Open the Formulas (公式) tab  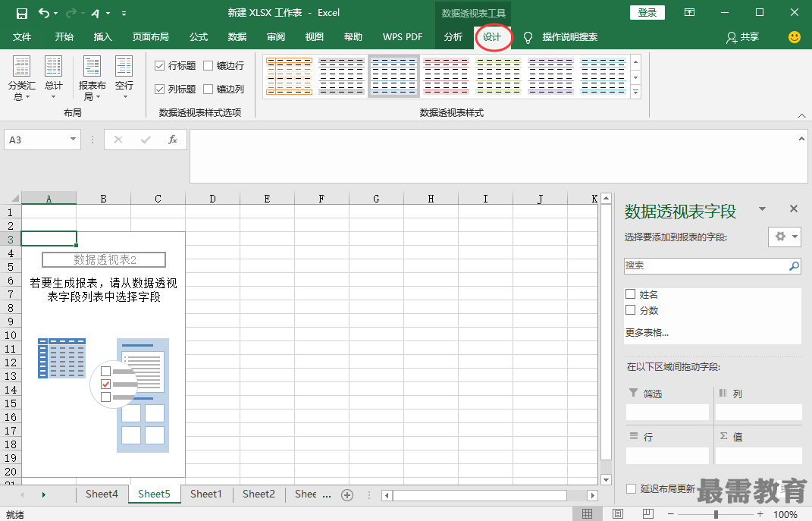(x=199, y=37)
